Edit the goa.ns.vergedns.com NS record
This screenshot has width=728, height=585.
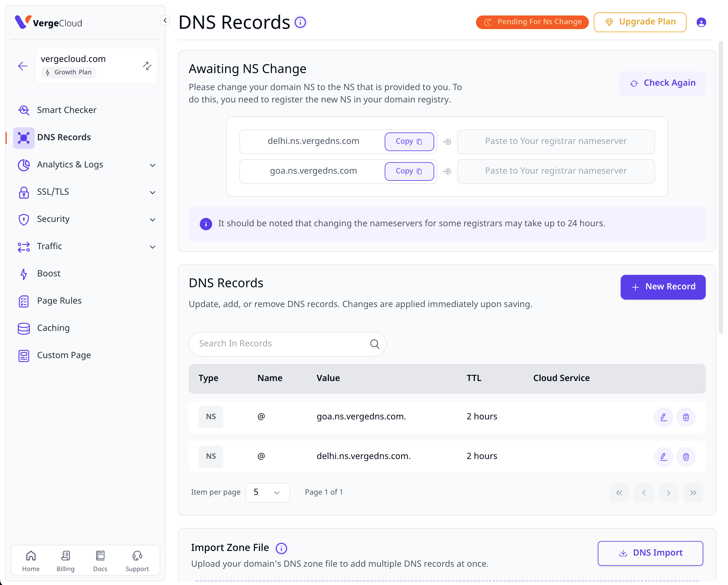[x=663, y=417]
